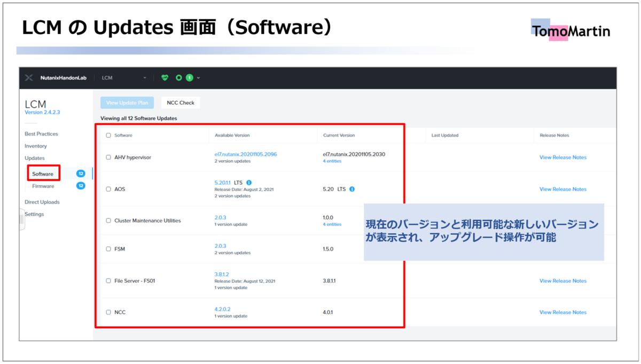Open Settings in the sidebar
Viewport: 641px width, 364px height.
tap(34, 214)
